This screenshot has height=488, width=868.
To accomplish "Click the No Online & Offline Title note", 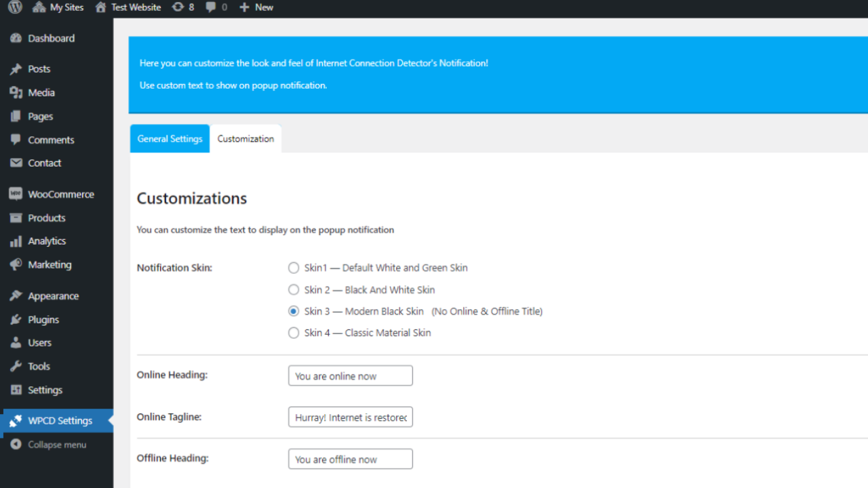I will (x=487, y=312).
